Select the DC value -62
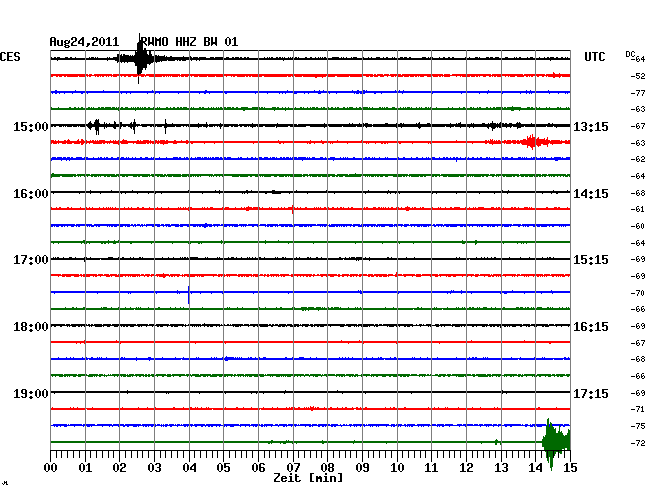Screen dimensions: 650x494 click(638, 159)
